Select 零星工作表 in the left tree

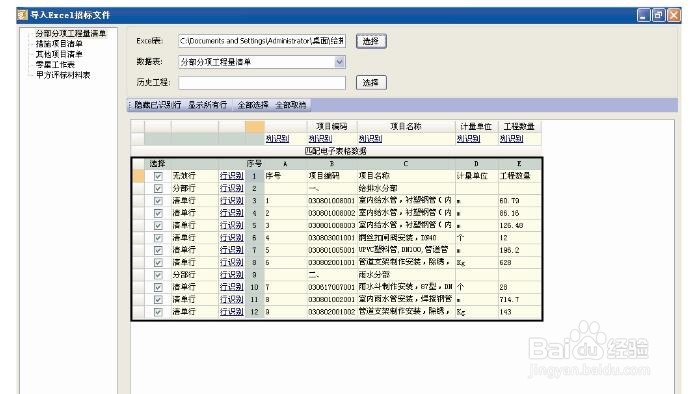tap(55, 64)
